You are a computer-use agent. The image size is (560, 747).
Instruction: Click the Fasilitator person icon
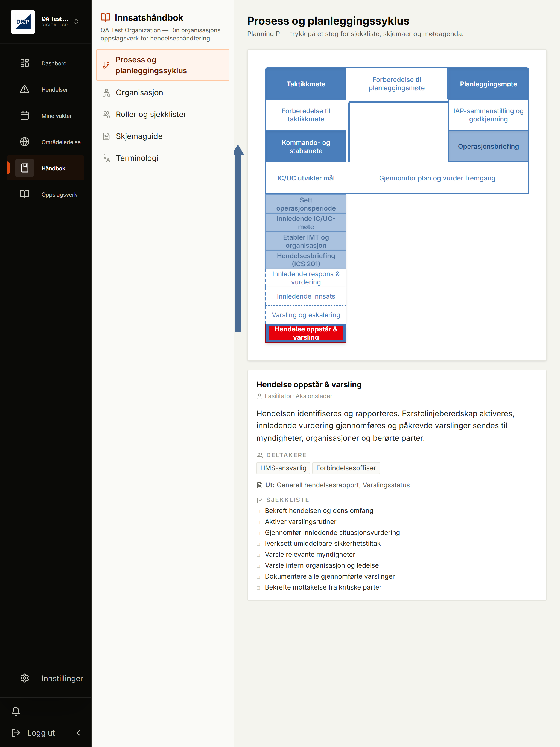pos(259,396)
